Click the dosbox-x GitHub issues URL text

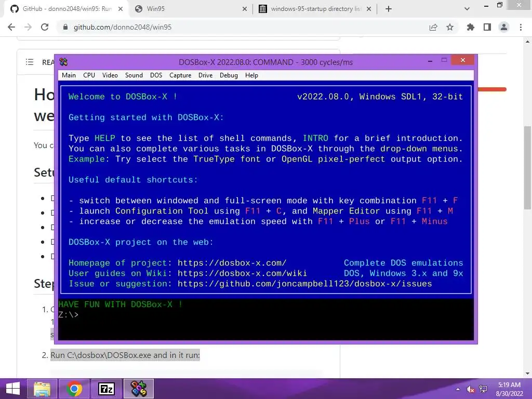(x=304, y=284)
